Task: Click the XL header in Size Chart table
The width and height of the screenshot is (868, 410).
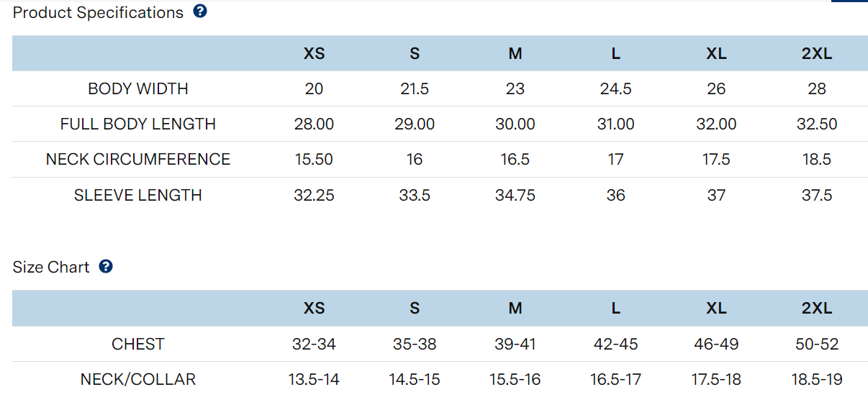Action: pyautogui.click(x=716, y=309)
